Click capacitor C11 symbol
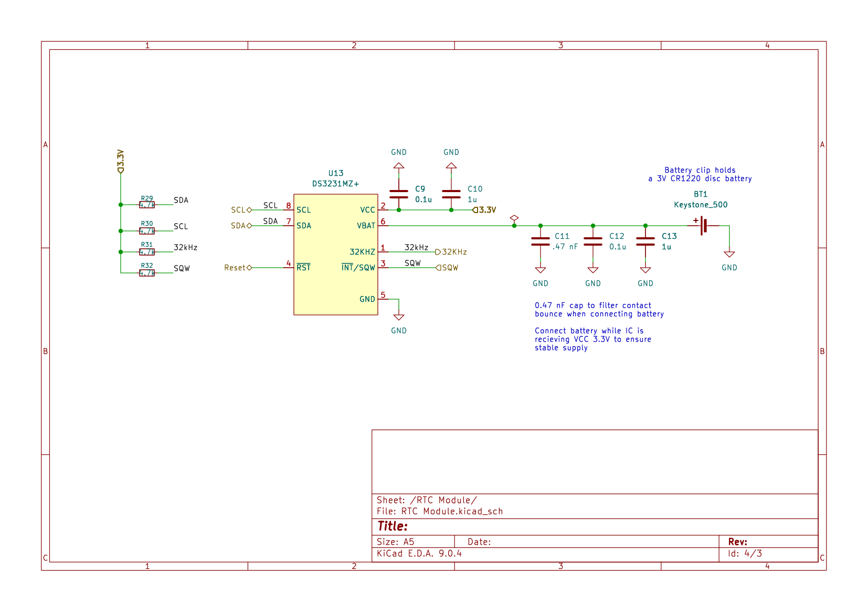 pos(541,241)
